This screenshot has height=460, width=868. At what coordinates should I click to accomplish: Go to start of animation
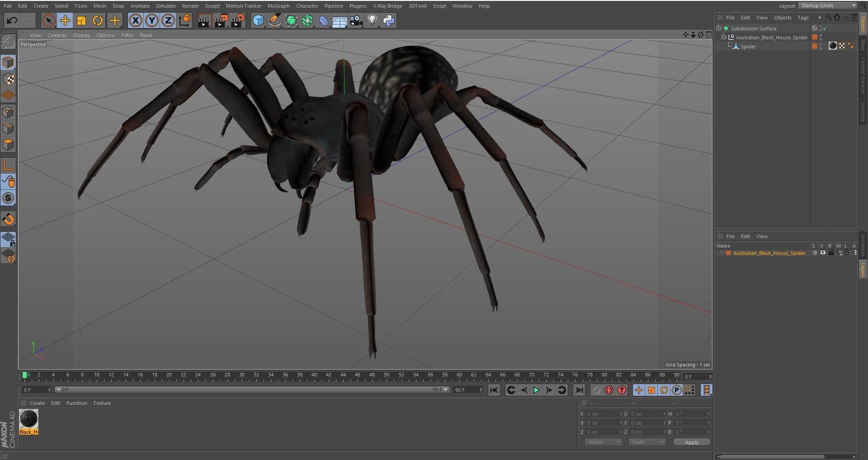[494, 390]
